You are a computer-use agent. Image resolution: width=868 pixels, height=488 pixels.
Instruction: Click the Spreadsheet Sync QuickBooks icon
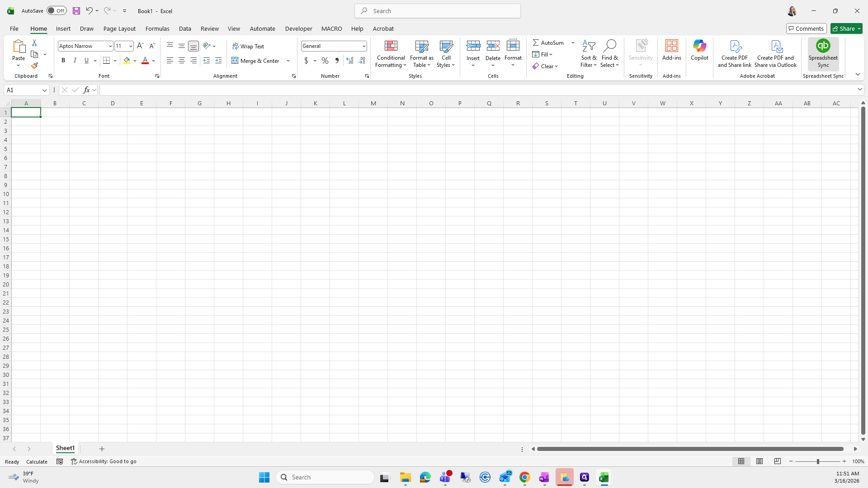tap(823, 46)
